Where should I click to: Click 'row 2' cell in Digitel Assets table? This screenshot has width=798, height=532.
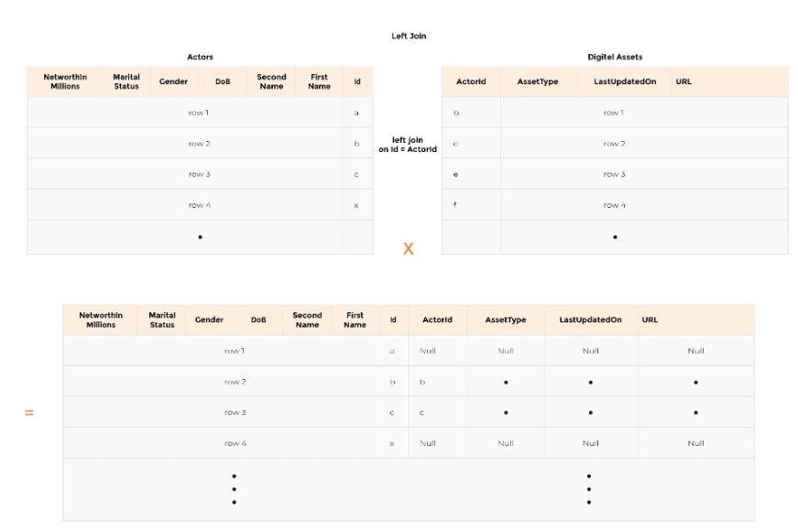tap(613, 144)
